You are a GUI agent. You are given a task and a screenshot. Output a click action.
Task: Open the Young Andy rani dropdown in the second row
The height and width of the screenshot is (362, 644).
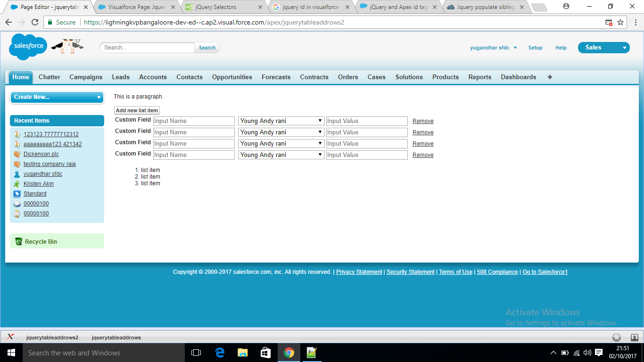click(x=281, y=132)
